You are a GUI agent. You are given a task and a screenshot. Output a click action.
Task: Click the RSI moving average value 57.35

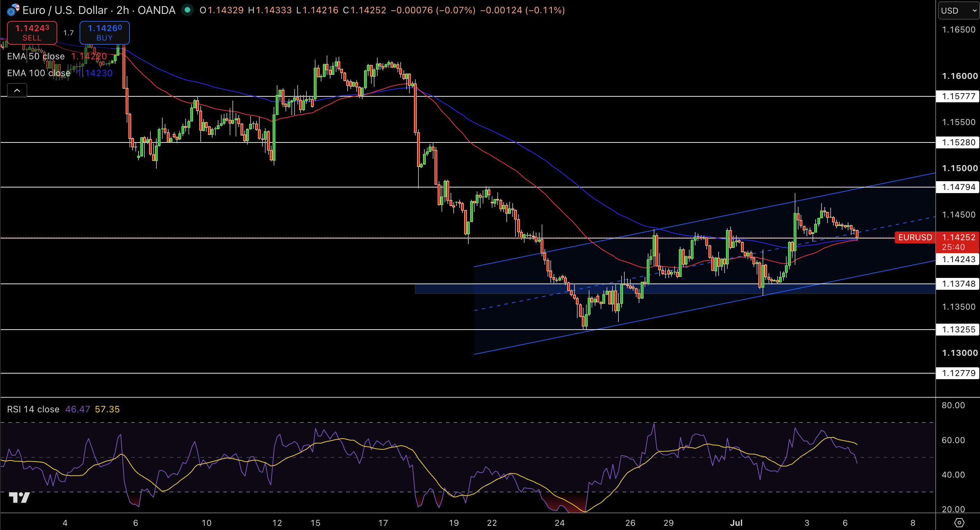[107, 410]
